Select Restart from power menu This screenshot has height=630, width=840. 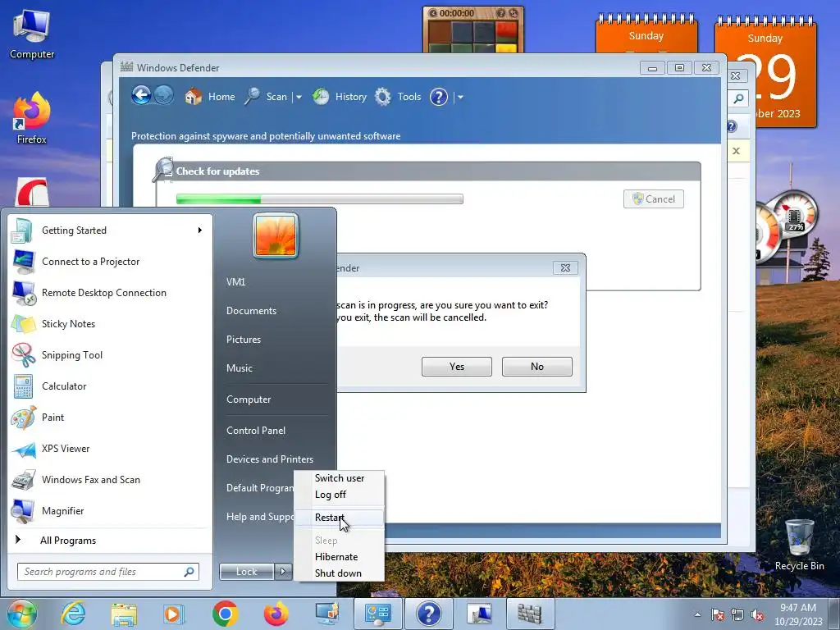(x=339, y=518)
